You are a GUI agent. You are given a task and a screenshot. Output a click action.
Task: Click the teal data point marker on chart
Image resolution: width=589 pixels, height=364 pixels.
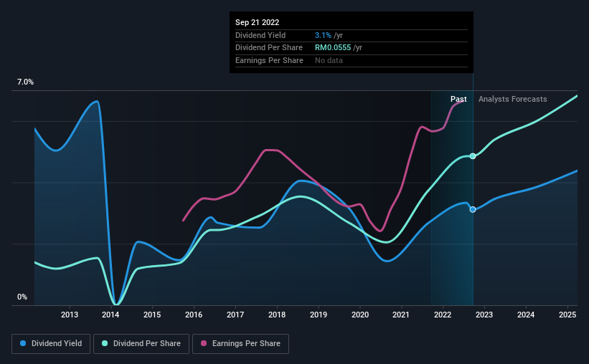pyautogui.click(x=473, y=156)
